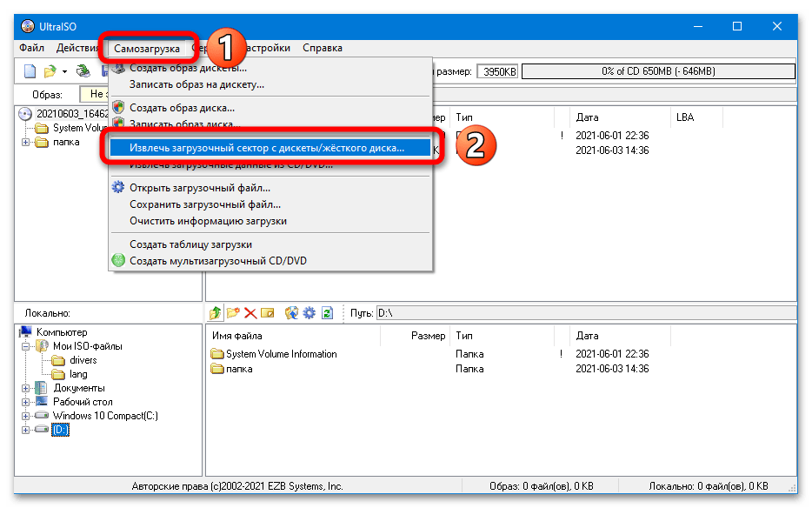The height and width of the screenshot is (508, 812).
Task: Choose Сохранить загрузочный файл menu entry
Action: coord(270,204)
